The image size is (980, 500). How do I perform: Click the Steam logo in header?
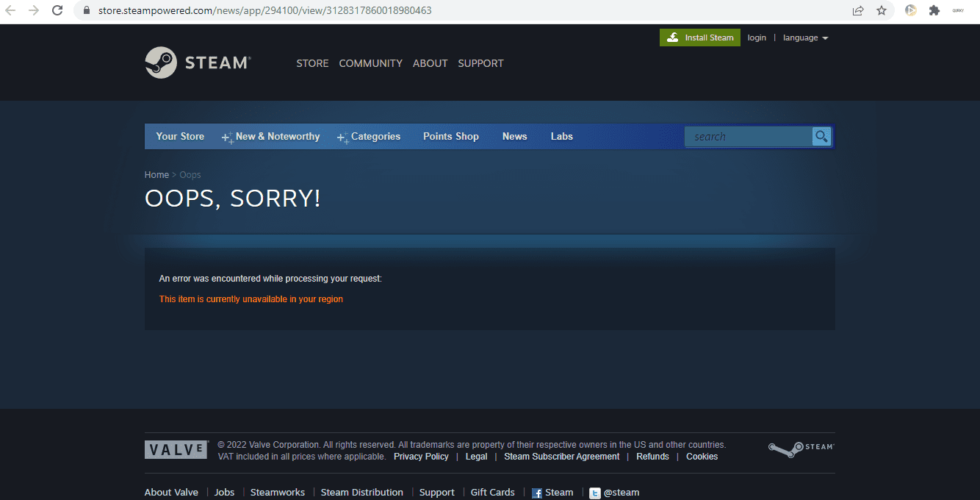(198, 63)
